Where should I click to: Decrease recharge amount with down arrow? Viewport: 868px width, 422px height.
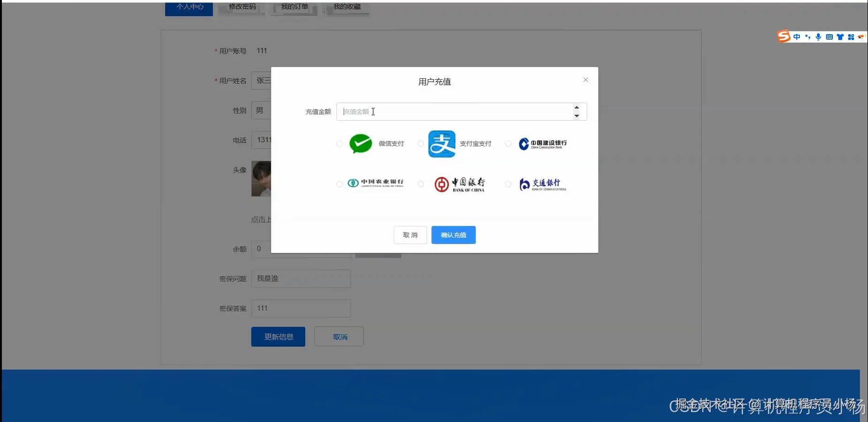pyautogui.click(x=576, y=116)
